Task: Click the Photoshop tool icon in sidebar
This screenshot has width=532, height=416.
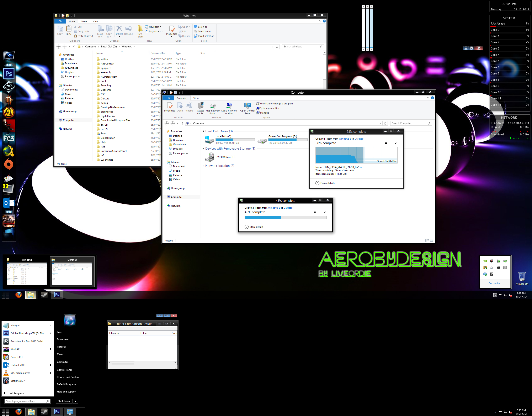Action: (8, 73)
